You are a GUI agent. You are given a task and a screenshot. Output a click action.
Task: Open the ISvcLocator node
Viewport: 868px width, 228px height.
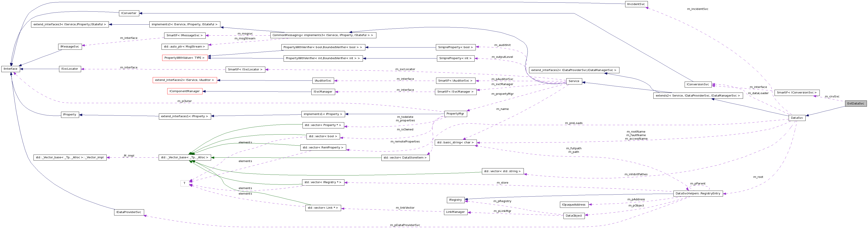[69, 69]
